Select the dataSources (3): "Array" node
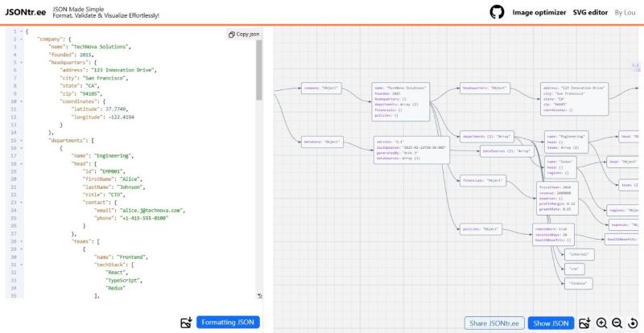 507,151
